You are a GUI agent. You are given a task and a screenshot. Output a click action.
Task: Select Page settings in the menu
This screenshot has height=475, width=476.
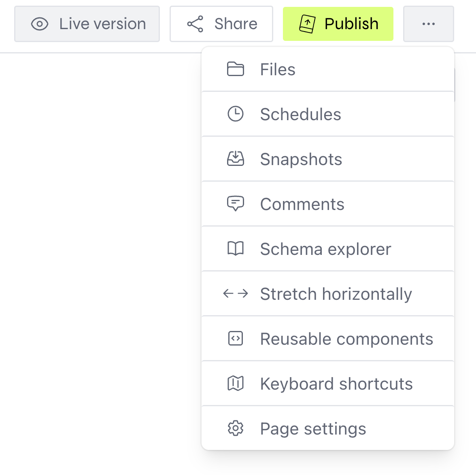point(313,428)
